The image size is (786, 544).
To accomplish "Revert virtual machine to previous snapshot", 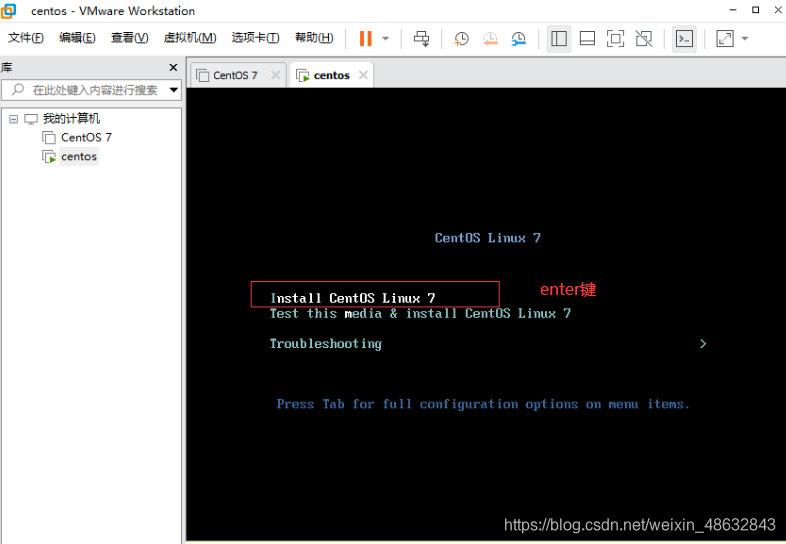I will [x=490, y=39].
